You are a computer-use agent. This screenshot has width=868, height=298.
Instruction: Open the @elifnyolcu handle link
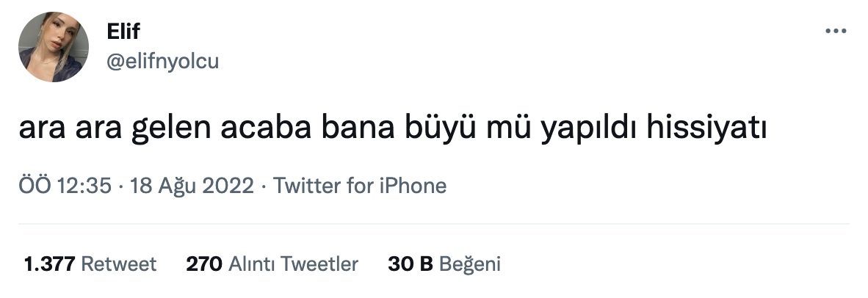(x=163, y=62)
